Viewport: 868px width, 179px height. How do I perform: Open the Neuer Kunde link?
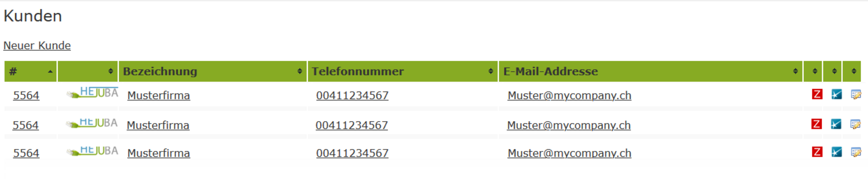[x=37, y=45]
